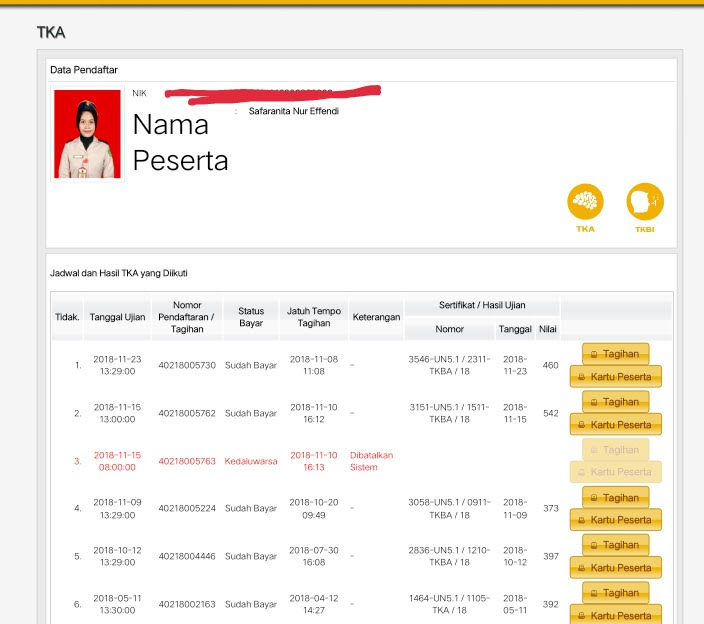Select score value 460

[x=550, y=365]
